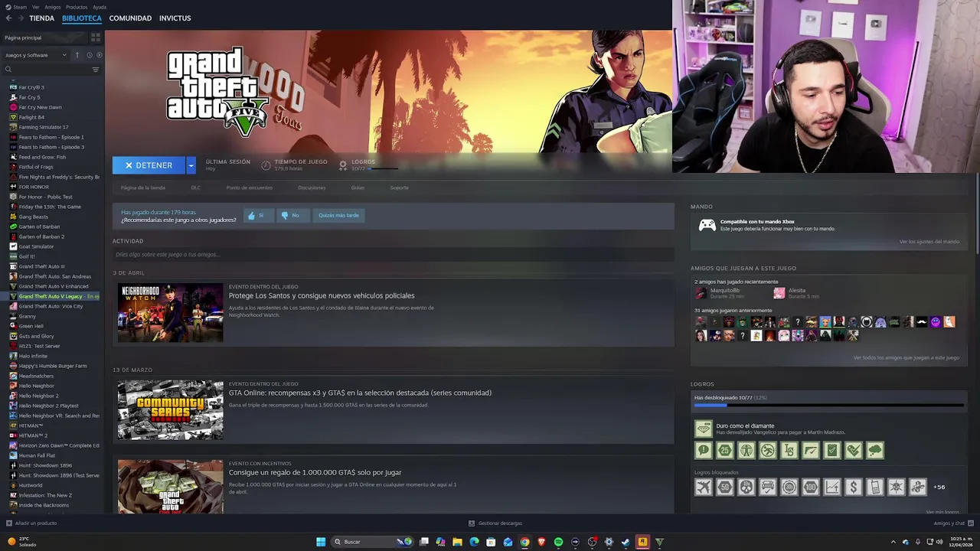Open 'Ver los ajustes del mando' link
The width and height of the screenshot is (980, 551).
[x=929, y=242]
